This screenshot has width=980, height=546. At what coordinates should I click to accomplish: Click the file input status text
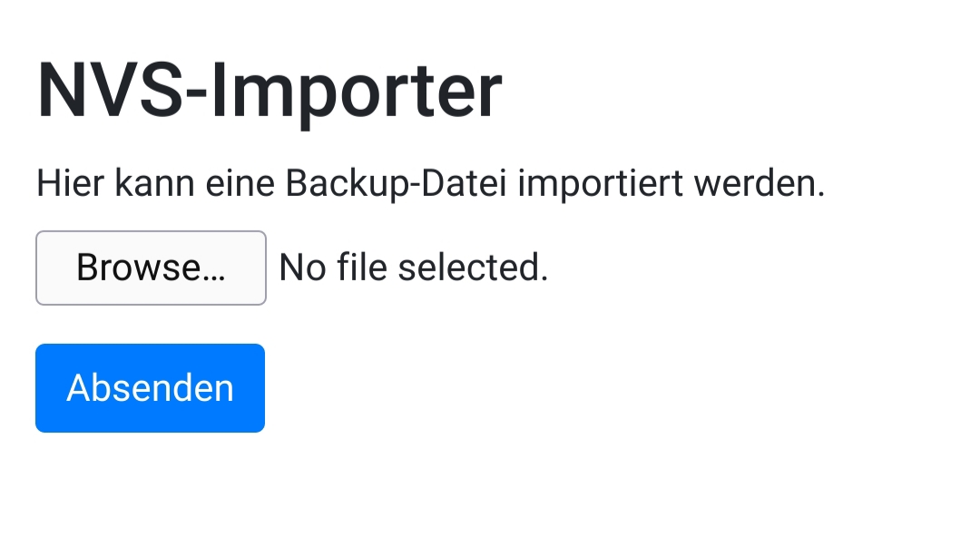tap(413, 268)
